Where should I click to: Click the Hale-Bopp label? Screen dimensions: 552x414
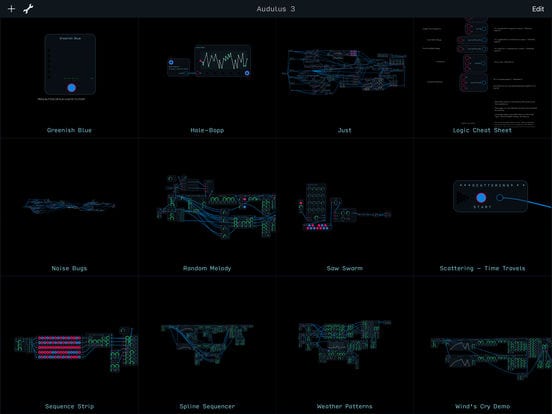pos(207,130)
